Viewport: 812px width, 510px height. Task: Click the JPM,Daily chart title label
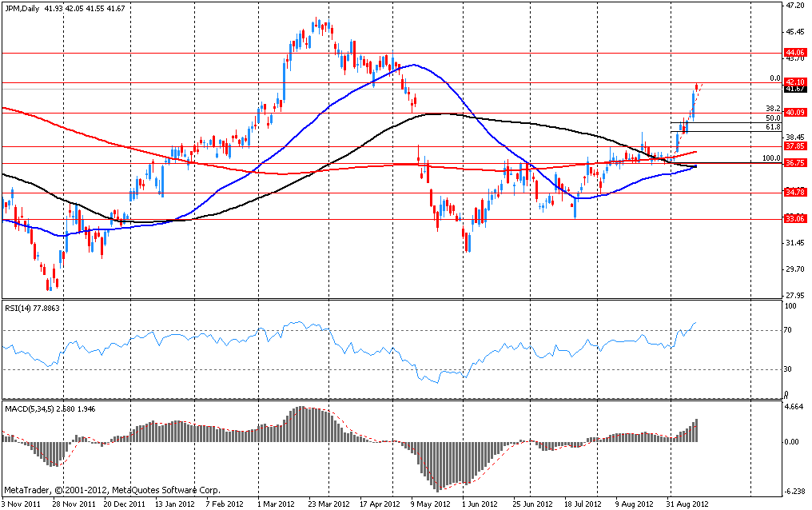[24, 7]
